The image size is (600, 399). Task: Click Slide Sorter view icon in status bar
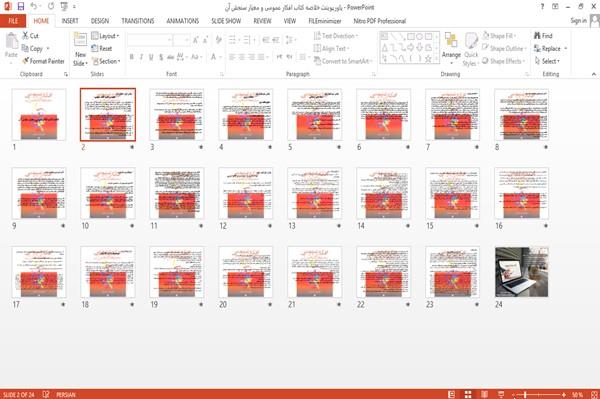tap(468, 394)
